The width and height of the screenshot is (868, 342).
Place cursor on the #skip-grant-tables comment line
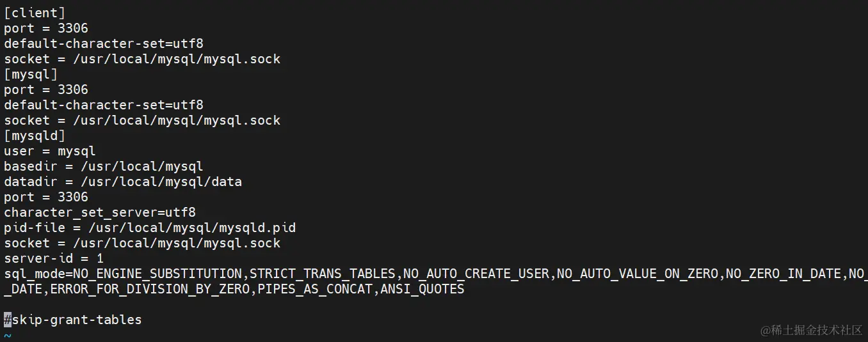point(73,320)
